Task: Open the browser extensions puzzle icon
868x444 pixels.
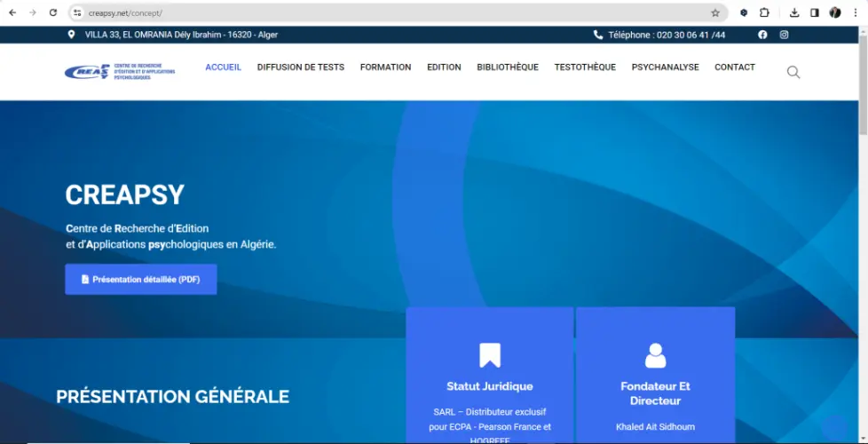Action: pos(764,12)
